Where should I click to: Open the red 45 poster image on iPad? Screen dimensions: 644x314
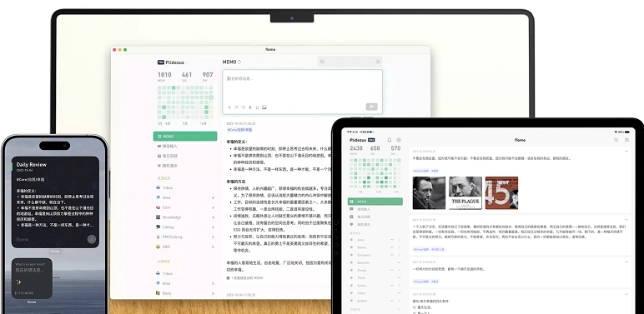point(501,192)
